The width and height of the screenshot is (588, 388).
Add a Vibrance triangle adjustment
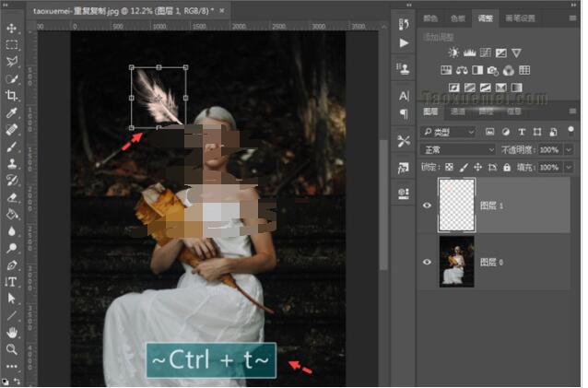517,53
